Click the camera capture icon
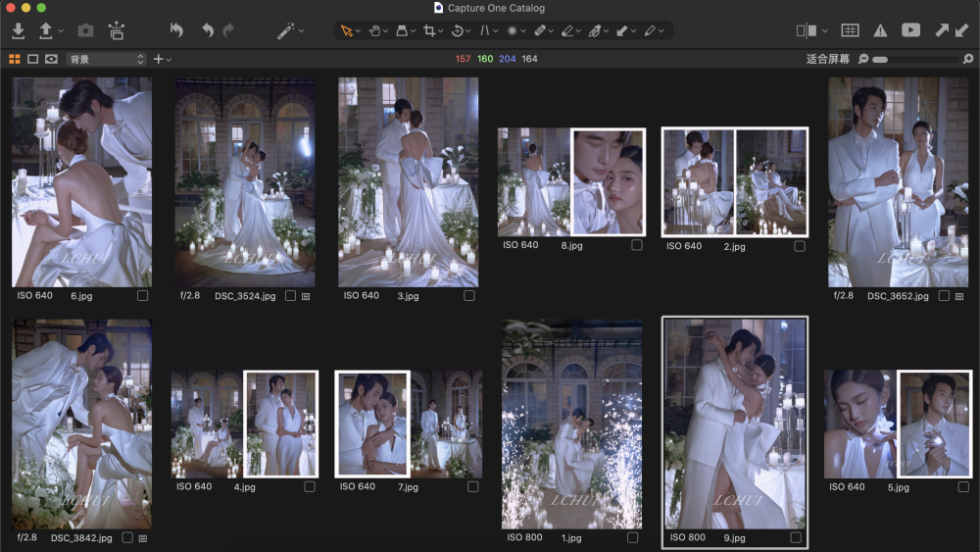The height and width of the screenshot is (552, 980). pos(85,30)
